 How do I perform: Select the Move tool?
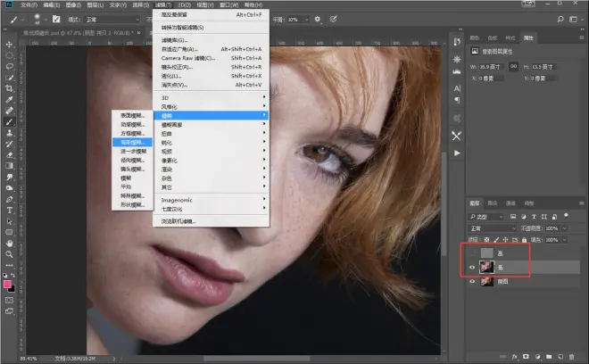coord(10,45)
